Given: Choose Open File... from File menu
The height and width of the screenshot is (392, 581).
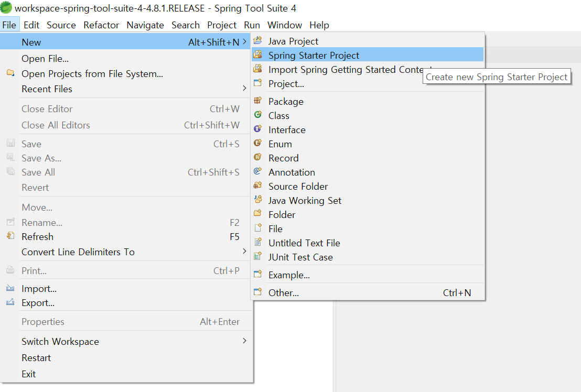Looking at the screenshot, I should pyautogui.click(x=126, y=59).
